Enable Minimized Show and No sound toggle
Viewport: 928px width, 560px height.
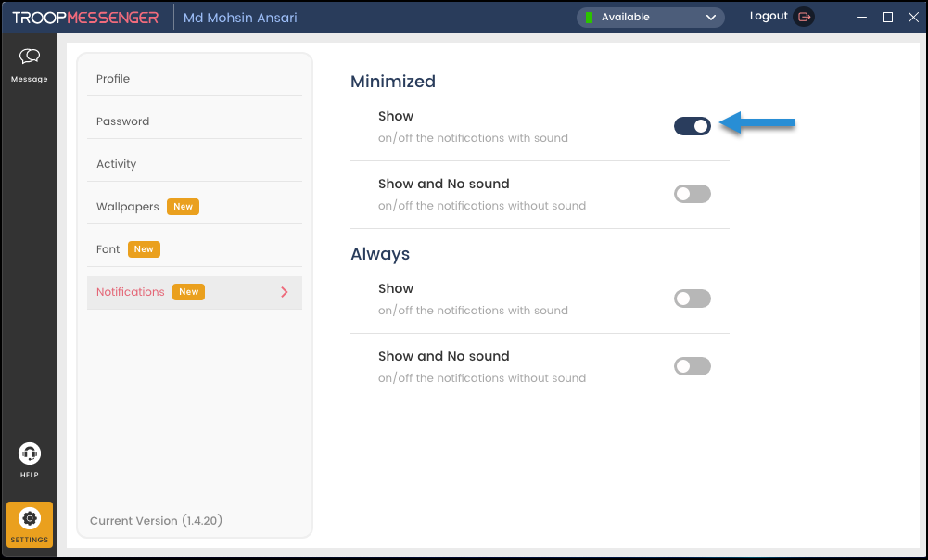click(692, 194)
